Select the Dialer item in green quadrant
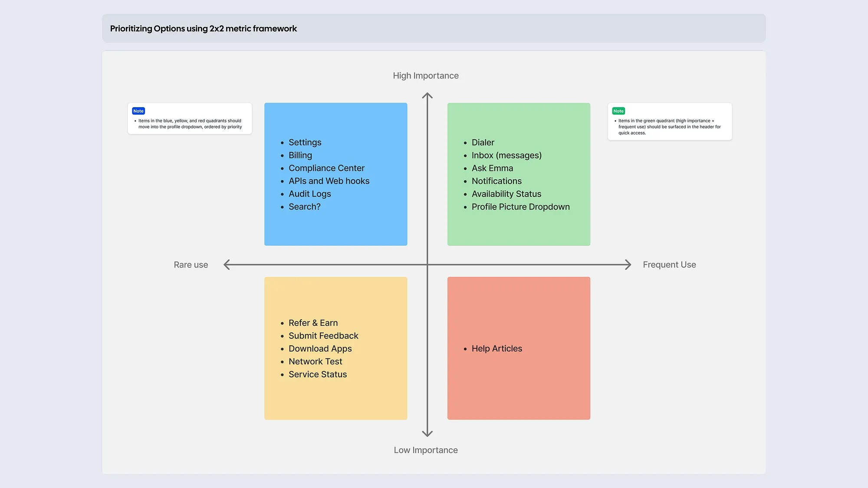Image resolution: width=868 pixels, height=488 pixels. (483, 143)
